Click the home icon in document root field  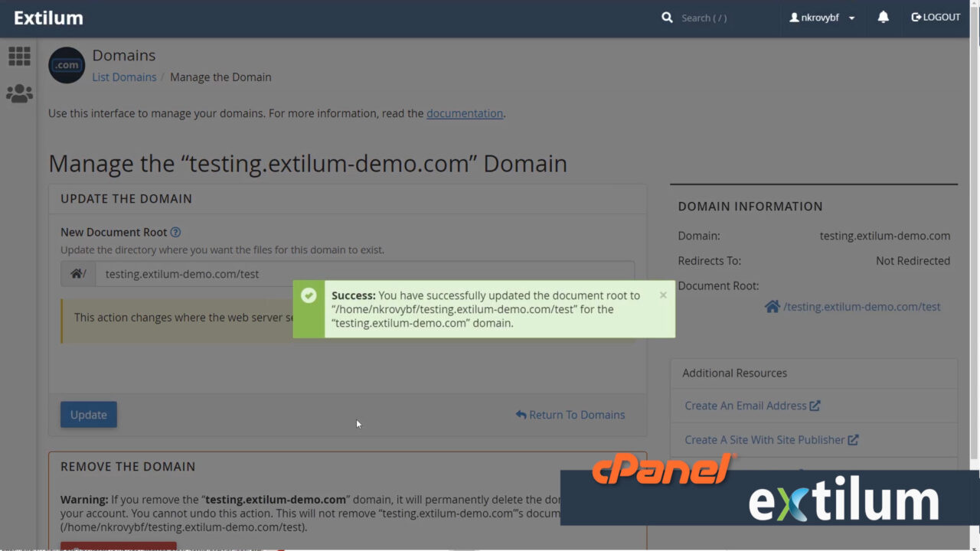(x=77, y=273)
